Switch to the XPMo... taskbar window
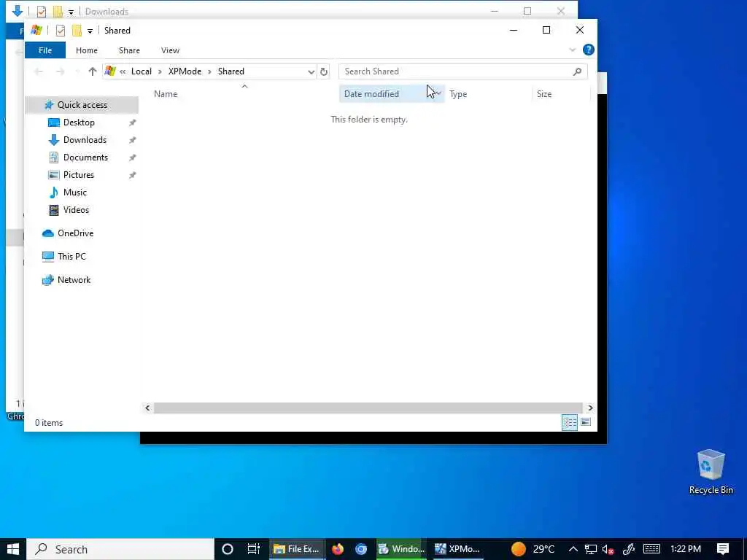This screenshot has height=560, width=747. [457, 549]
